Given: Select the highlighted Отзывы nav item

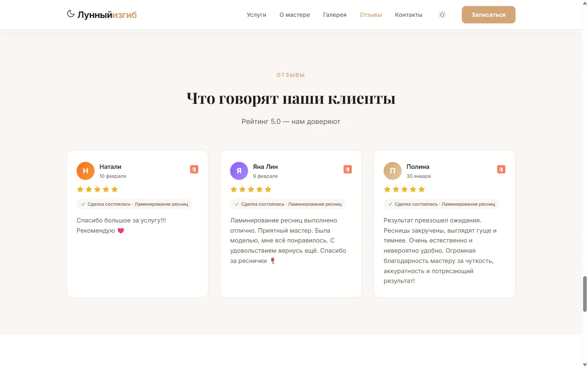Looking at the screenshot, I should point(370,15).
